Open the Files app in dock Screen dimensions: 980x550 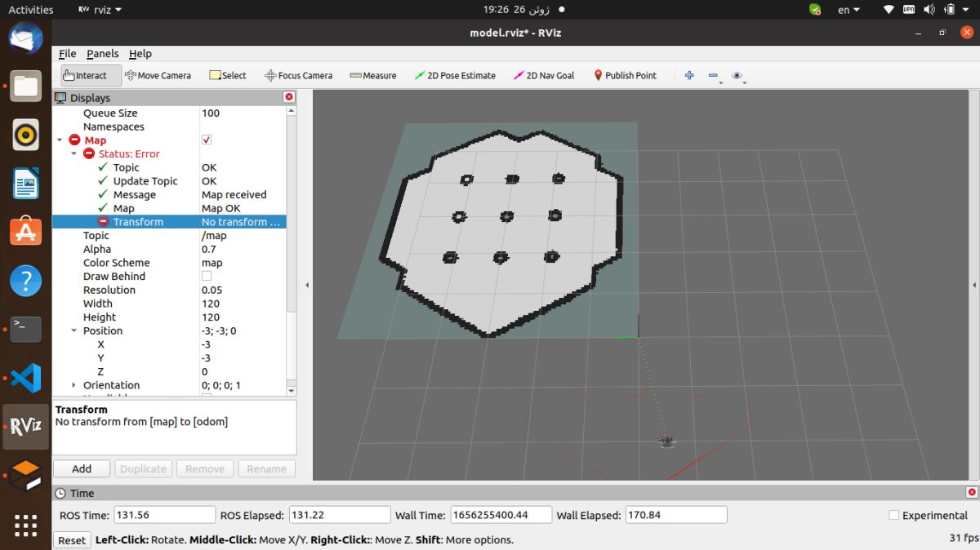pos(25,86)
